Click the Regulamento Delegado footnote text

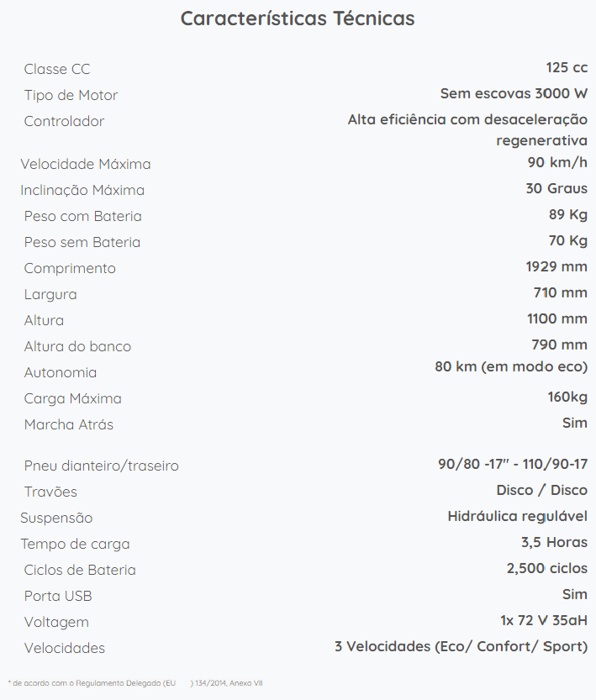click(135, 683)
